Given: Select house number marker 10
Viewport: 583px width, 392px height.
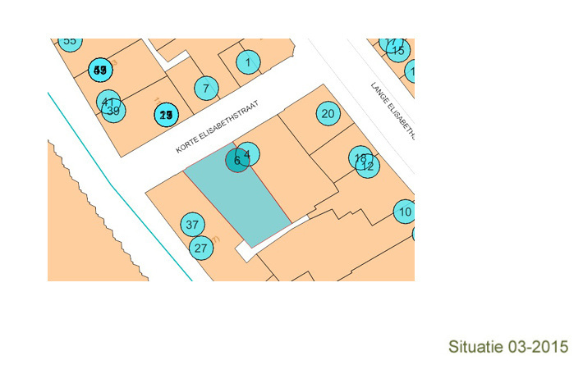Looking at the screenshot, I should pos(404,212).
